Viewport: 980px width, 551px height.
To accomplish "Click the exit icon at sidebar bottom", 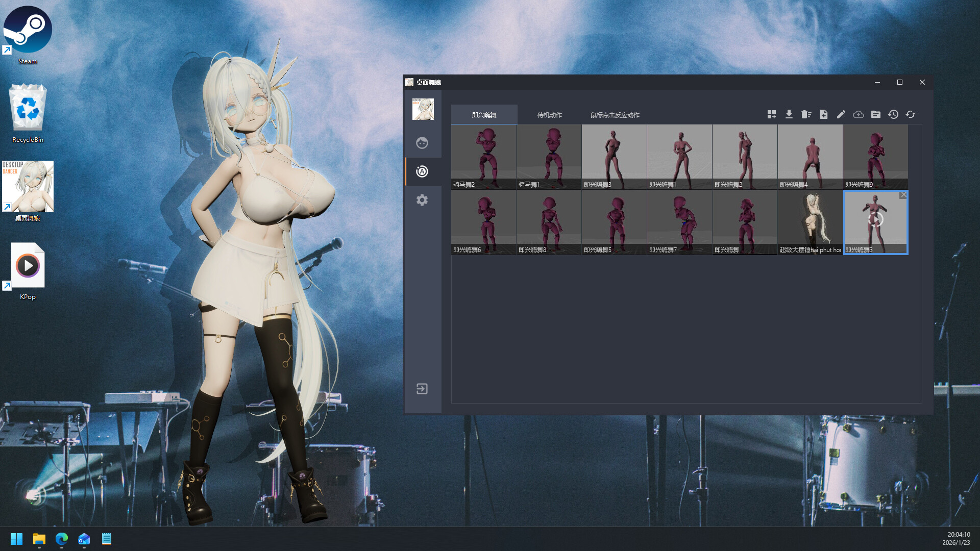I will click(x=422, y=389).
